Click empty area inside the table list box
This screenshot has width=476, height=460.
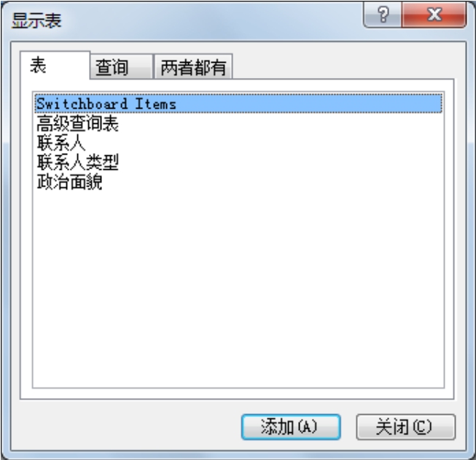[x=238, y=289]
